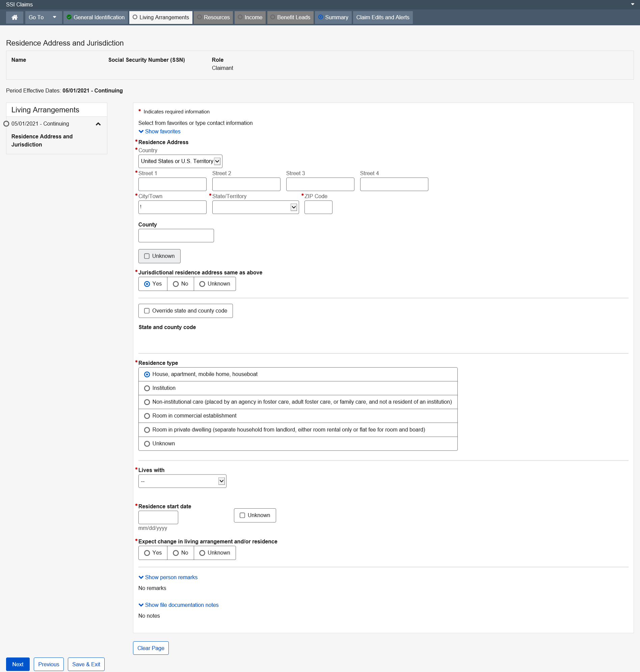This screenshot has height=672, width=640.
Task: Open the Go To dropdown menu
Action: [x=43, y=18]
